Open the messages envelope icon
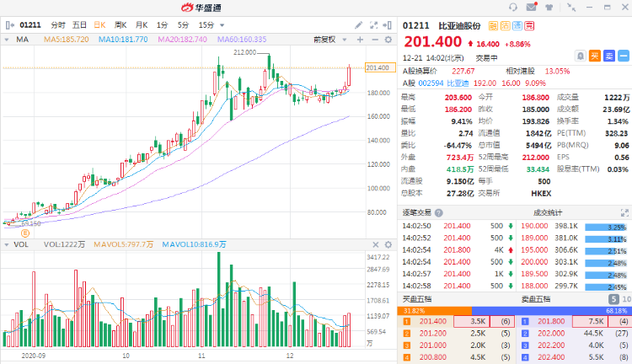Image resolution: width=632 pixels, height=364 pixels. pyautogui.click(x=531, y=7)
